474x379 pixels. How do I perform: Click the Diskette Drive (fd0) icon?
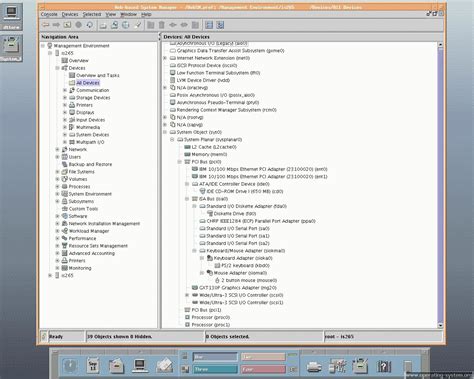pyautogui.click(x=210, y=213)
